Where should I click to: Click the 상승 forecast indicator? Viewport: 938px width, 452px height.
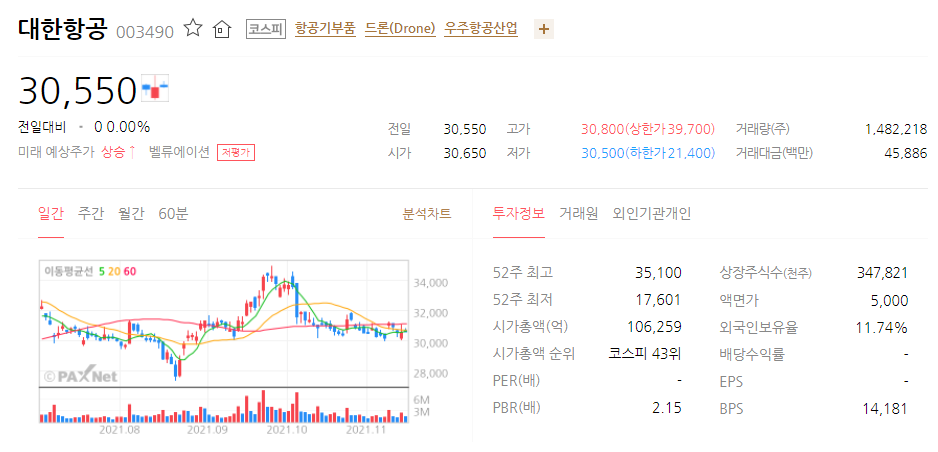pyautogui.click(x=118, y=152)
